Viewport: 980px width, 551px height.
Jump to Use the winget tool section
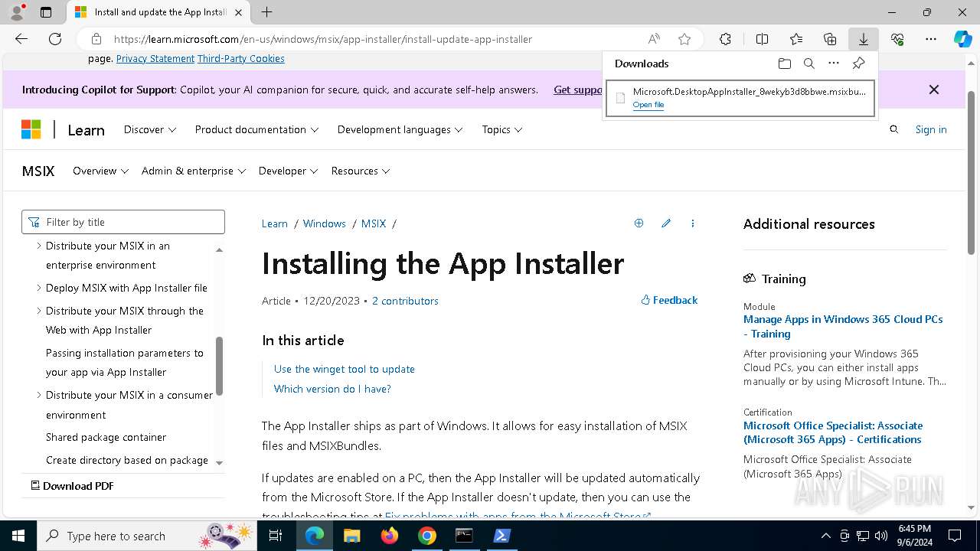345,369
